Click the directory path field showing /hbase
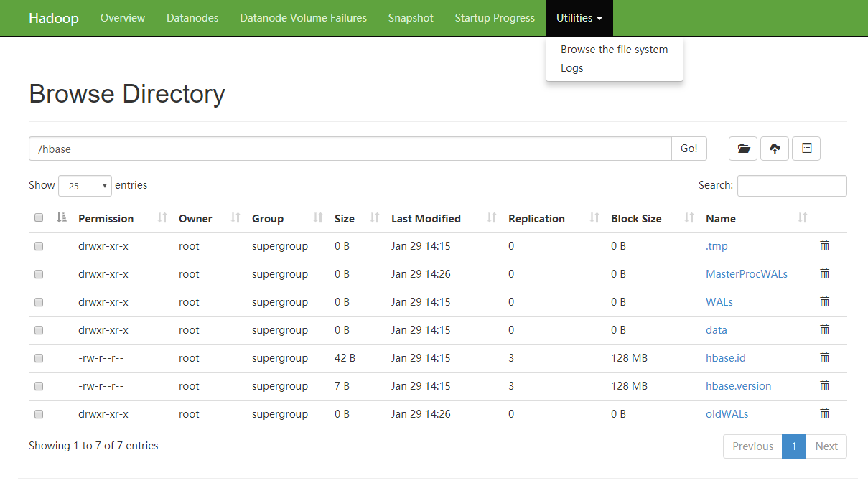Viewport: 868px width, 483px height. [350, 149]
